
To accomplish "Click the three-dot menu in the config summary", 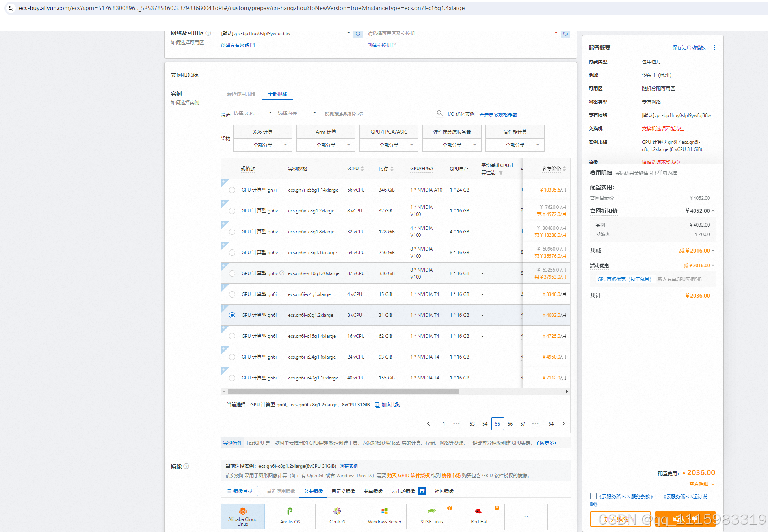I will (714, 48).
